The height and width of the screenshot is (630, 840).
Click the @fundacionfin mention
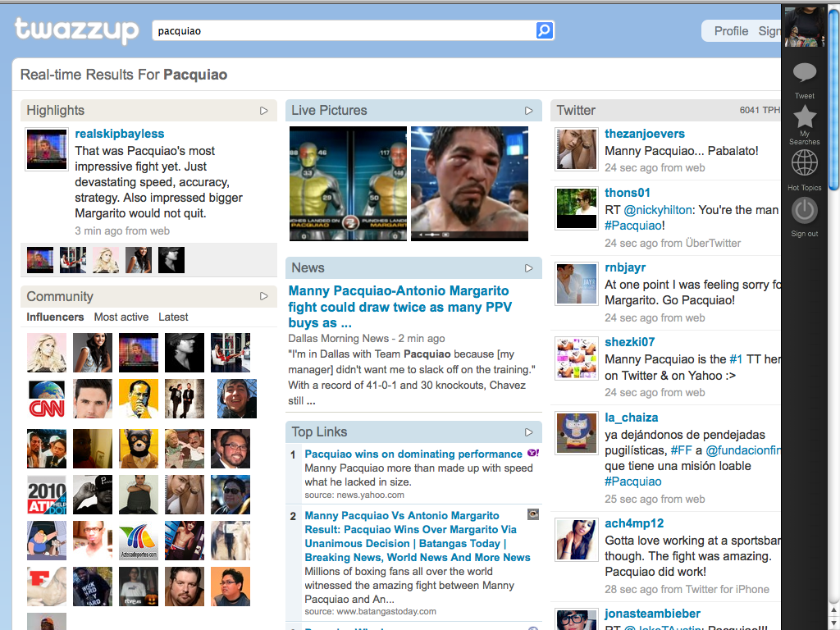click(743, 450)
